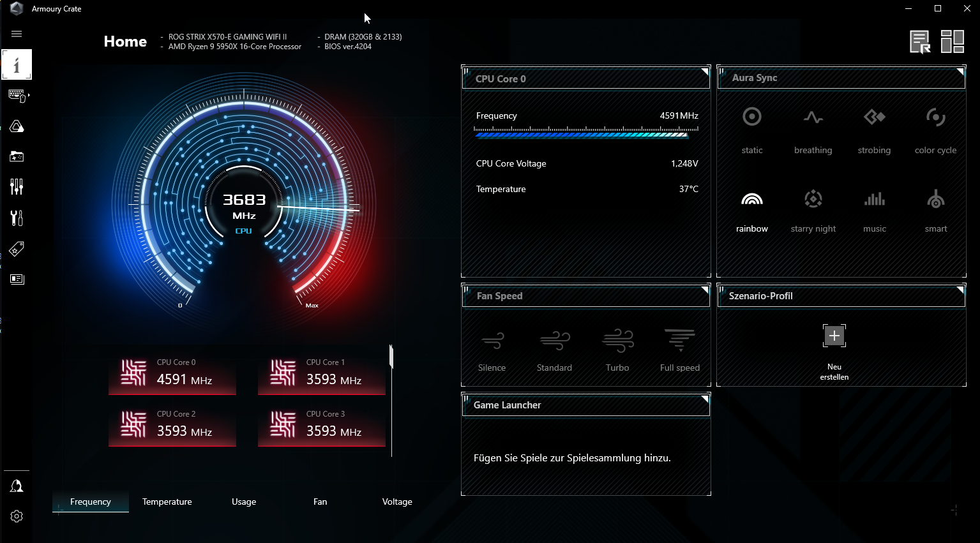Open the Featured price tag sidebar icon
The height and width of the screenshot is (543, 980).
pyautogui.click(x=17, y=248)
